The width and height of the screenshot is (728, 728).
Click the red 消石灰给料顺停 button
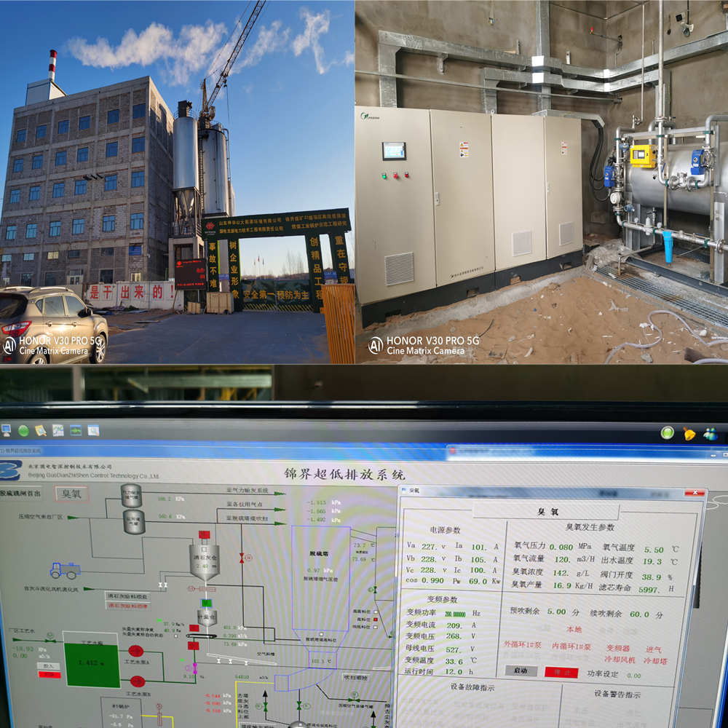tap(128, 606)
